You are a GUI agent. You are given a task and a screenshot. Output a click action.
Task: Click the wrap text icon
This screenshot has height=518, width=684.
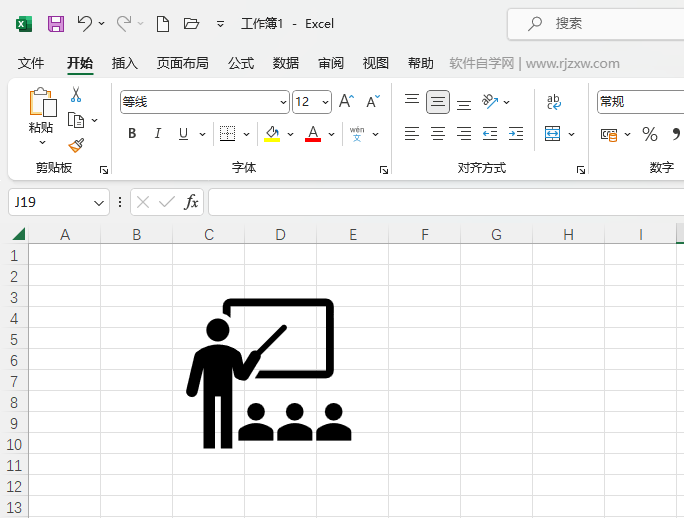[554, 102]
